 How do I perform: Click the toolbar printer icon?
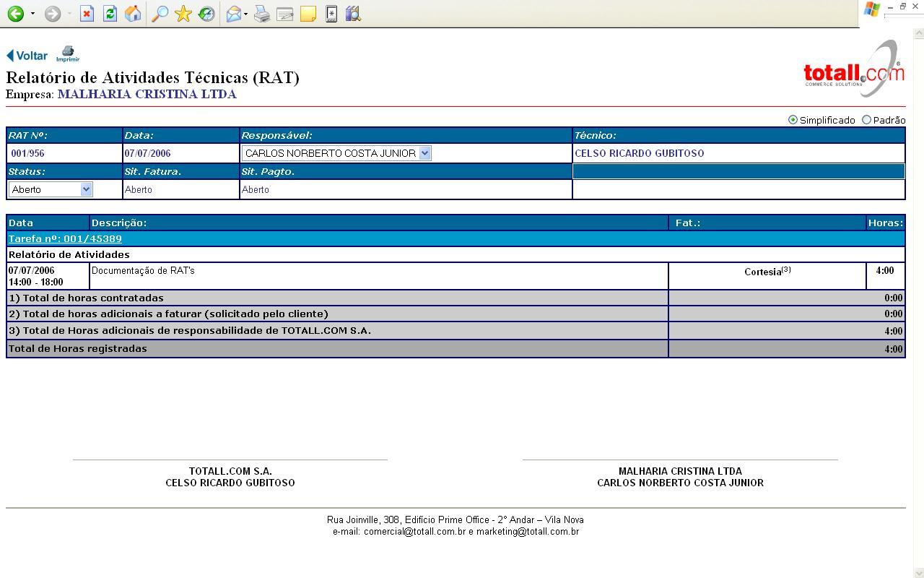[262, 14]
